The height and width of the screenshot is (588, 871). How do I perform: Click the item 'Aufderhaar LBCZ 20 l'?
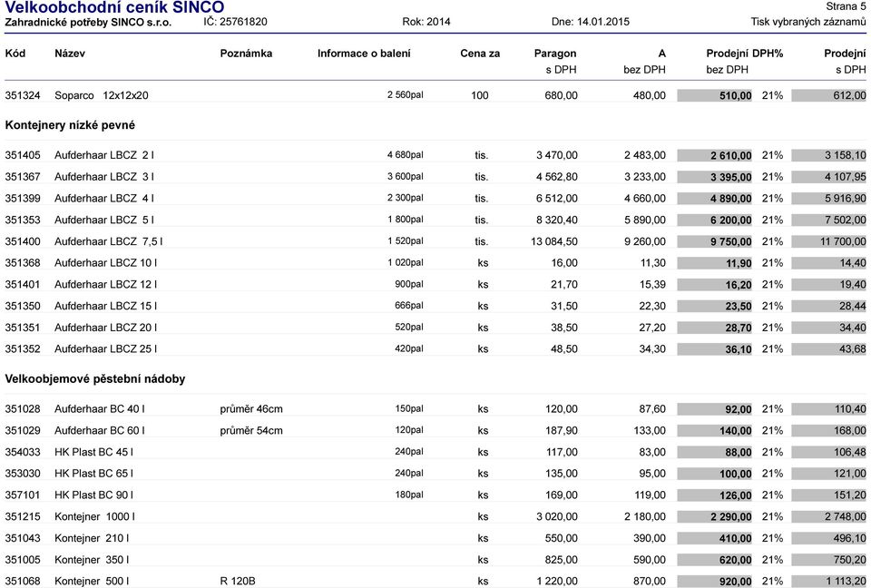coord(105,328)
